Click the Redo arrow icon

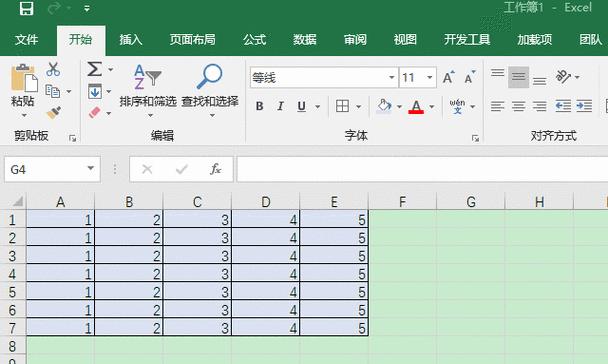click(x=54, y=9)
